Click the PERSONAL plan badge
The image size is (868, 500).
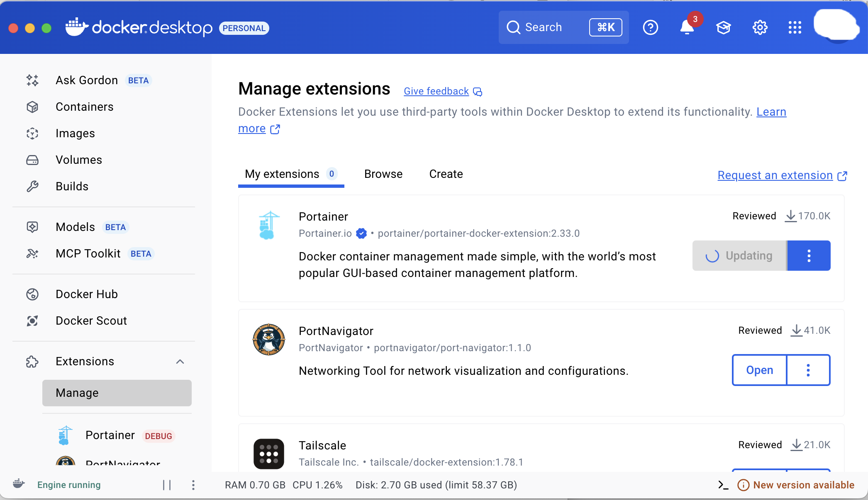[x=244, y=28]
